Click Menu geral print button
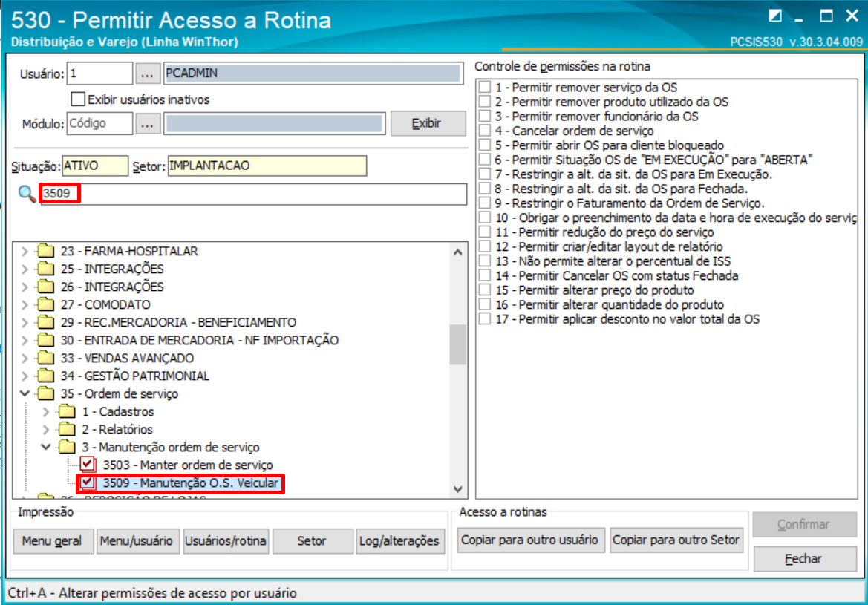868x605 pixels. tap(52, 541)
